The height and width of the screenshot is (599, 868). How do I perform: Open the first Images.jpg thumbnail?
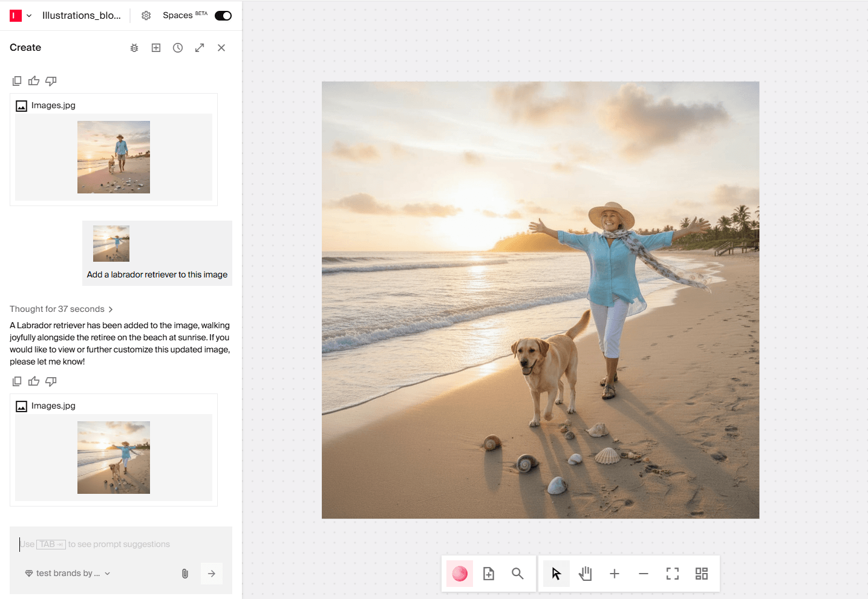point(114,157)
